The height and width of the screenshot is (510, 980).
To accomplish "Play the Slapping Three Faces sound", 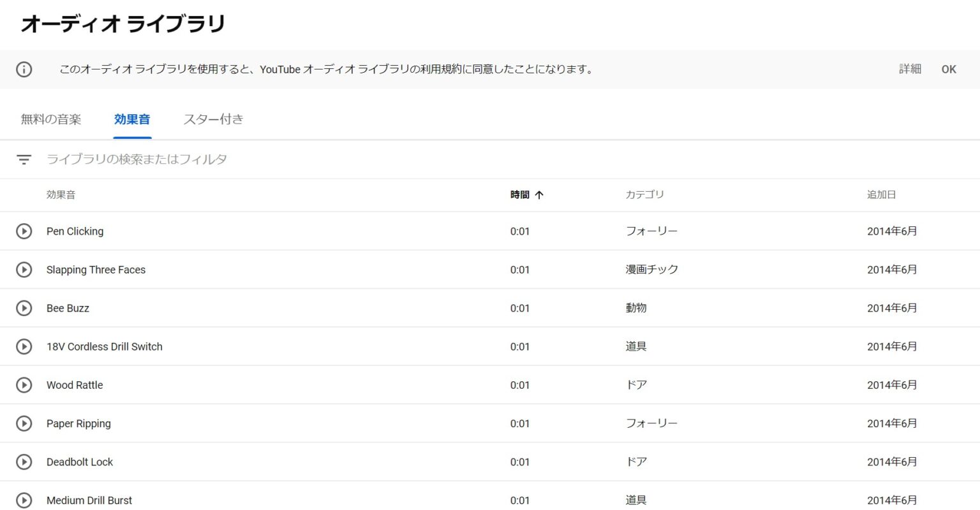I will point(24,270).
